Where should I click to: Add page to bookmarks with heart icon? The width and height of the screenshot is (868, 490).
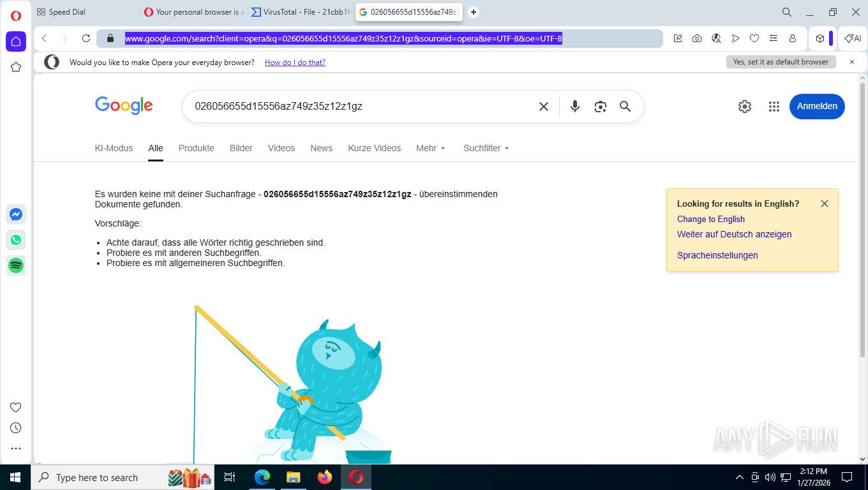pos(754,38)
